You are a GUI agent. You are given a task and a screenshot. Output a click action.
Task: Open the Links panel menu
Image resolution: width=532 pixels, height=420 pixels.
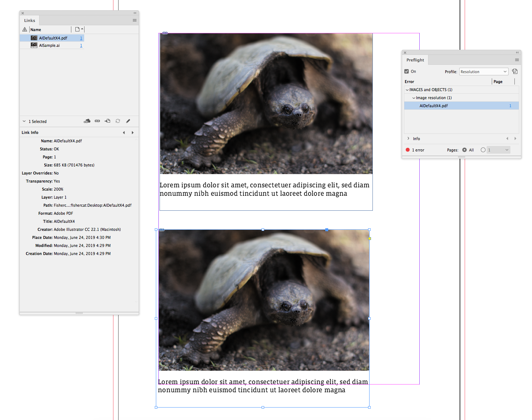point(135,20)
